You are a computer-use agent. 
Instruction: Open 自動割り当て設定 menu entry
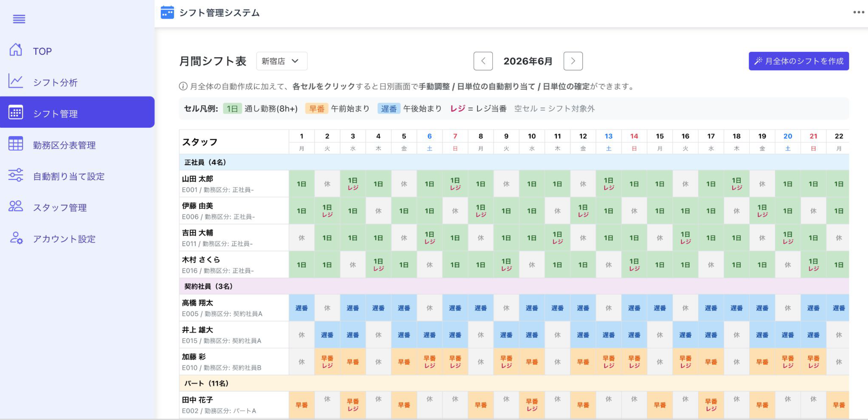(77, 176)
